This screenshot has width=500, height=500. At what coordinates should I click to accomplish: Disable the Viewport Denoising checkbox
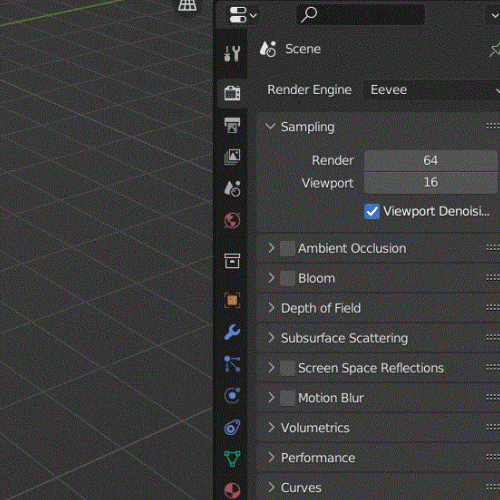(x=372, y=211)
